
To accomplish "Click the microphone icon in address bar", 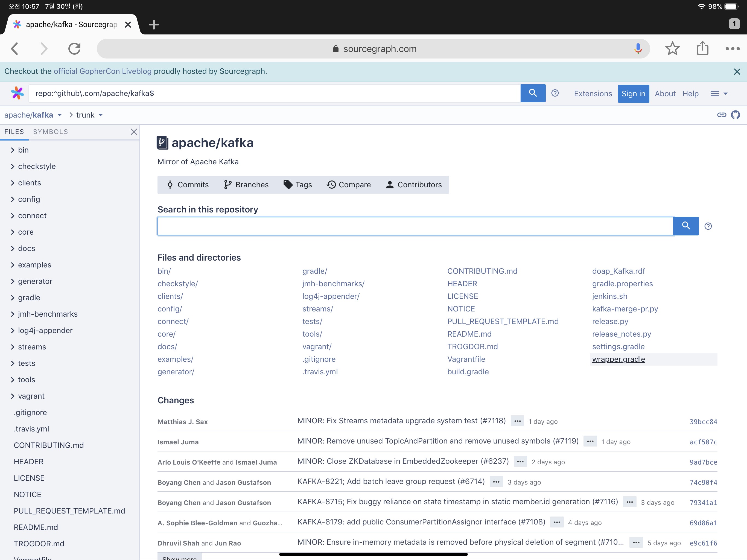I will [638, 49].
